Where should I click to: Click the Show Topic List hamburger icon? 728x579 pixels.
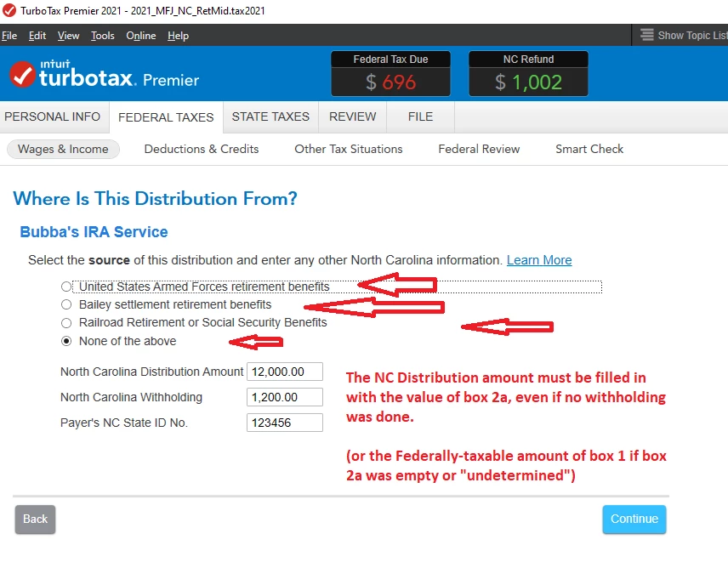646,35
